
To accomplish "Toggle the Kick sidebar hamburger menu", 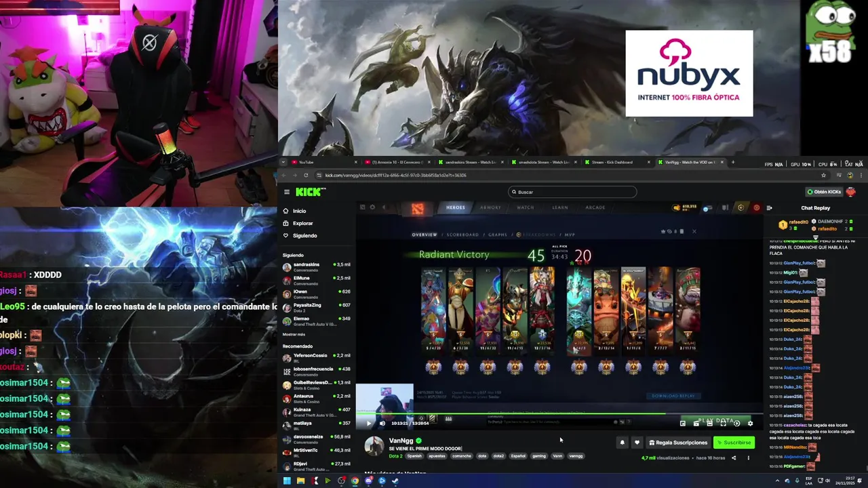I will coord(287,192).
